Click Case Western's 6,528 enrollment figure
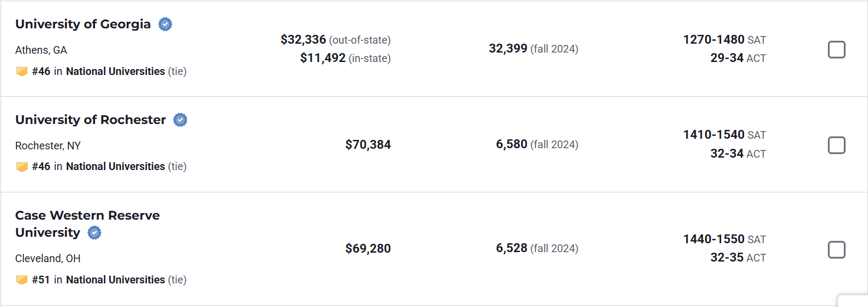The image size is (868, 307). pos(512,248)
